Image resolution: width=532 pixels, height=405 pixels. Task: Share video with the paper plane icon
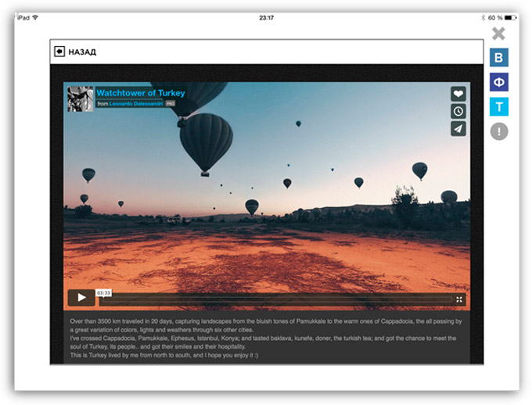458,129
